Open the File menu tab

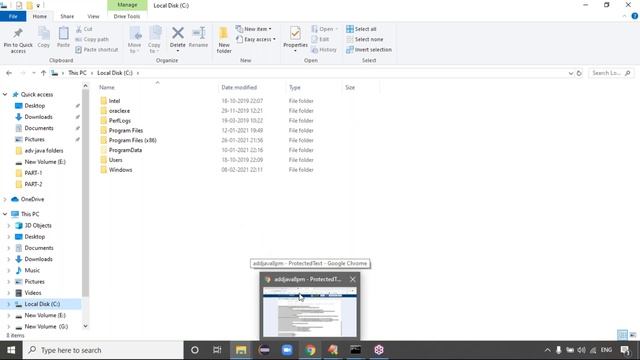tap(13, 16)
